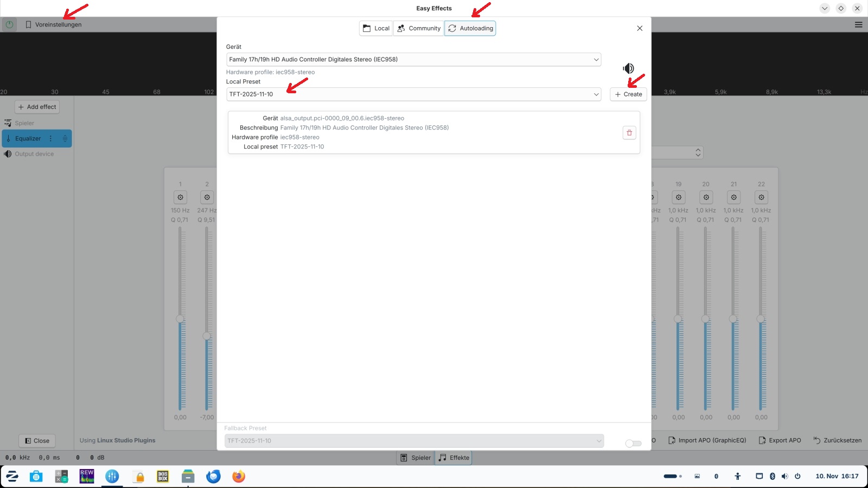
Task: Click the Add effect button
Action: pos(37,107)
